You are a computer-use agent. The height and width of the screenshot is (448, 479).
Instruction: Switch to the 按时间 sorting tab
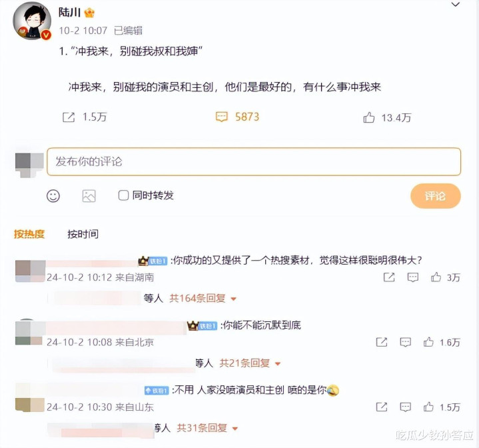tap(83, 234)
